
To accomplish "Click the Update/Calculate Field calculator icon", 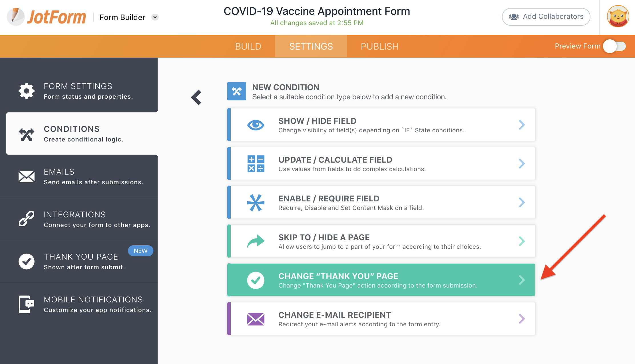I will [x=256, y=164].
